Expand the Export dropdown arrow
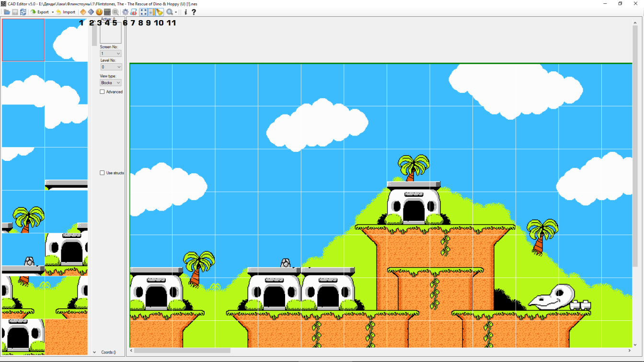 click(x=53, y=12)
